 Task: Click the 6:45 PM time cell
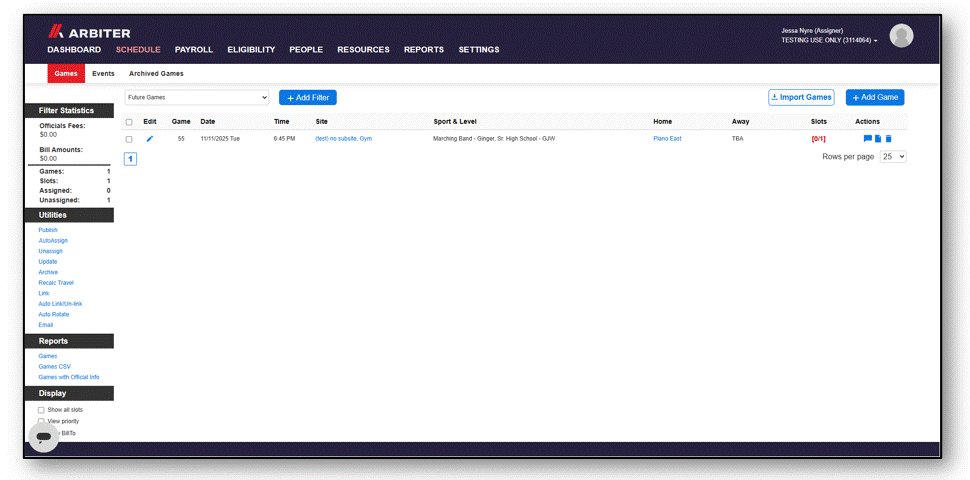tap(285, 139)
